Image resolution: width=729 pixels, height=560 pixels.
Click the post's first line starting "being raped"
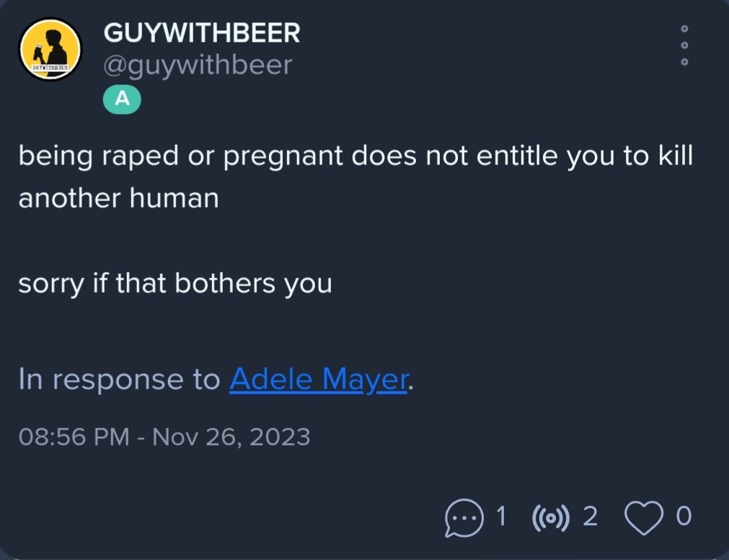click(355, 156)
